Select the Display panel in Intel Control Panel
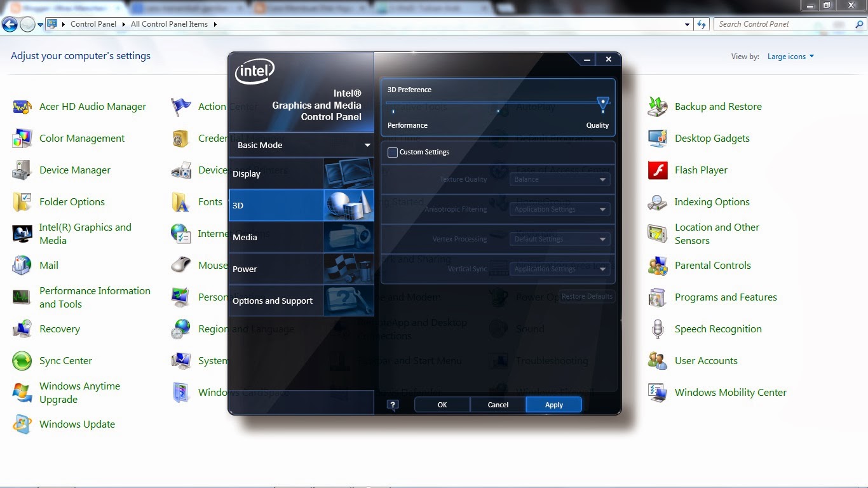 click(x=247, y=173)
